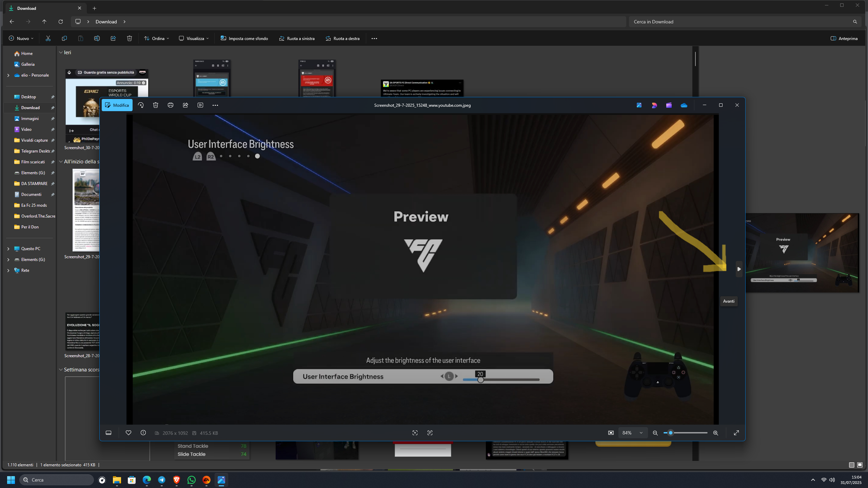This screenshot has height=488, width=868.
Task: Toggle favorite heart in Photos viewer
Action: (129, 433)
